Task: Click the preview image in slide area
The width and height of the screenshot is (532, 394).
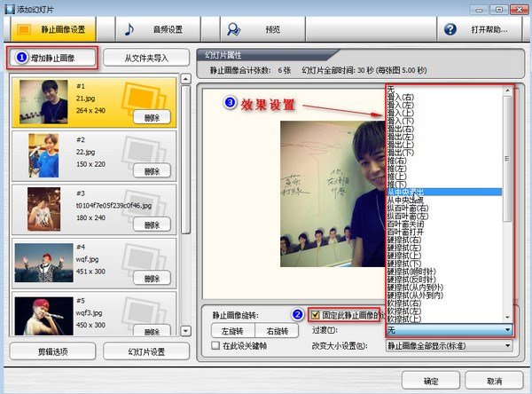Action: click(332, 194)
